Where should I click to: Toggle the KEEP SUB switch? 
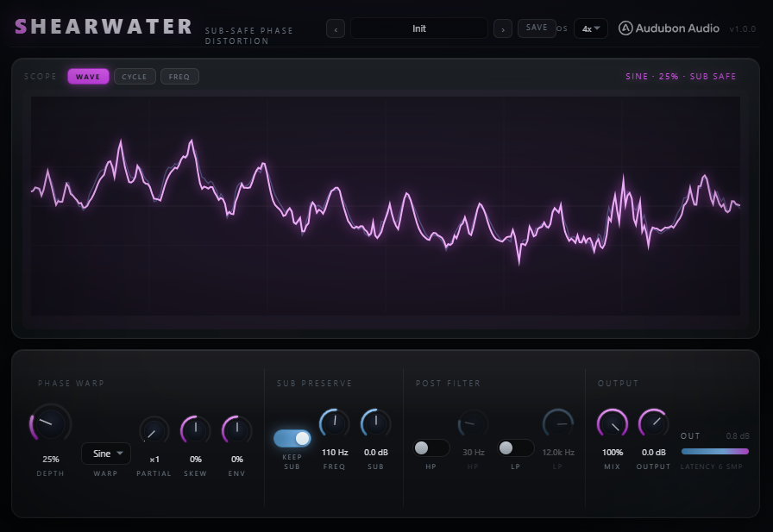point(292,438)
